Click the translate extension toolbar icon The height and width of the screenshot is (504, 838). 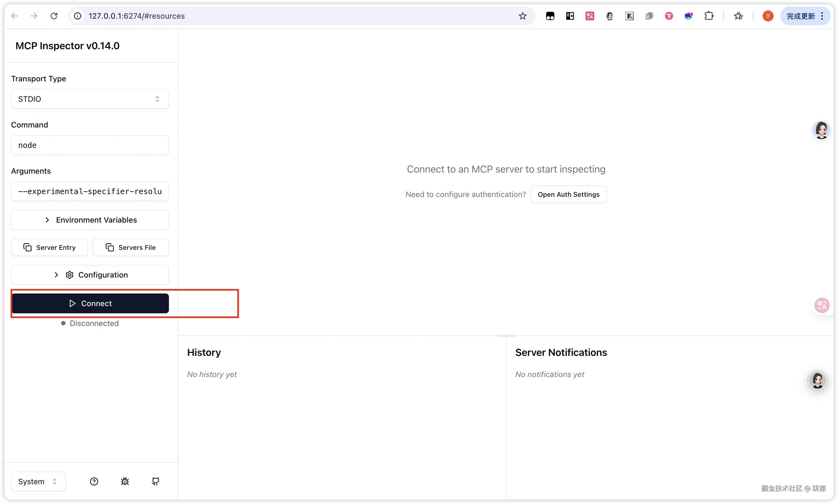click(590, 16)
